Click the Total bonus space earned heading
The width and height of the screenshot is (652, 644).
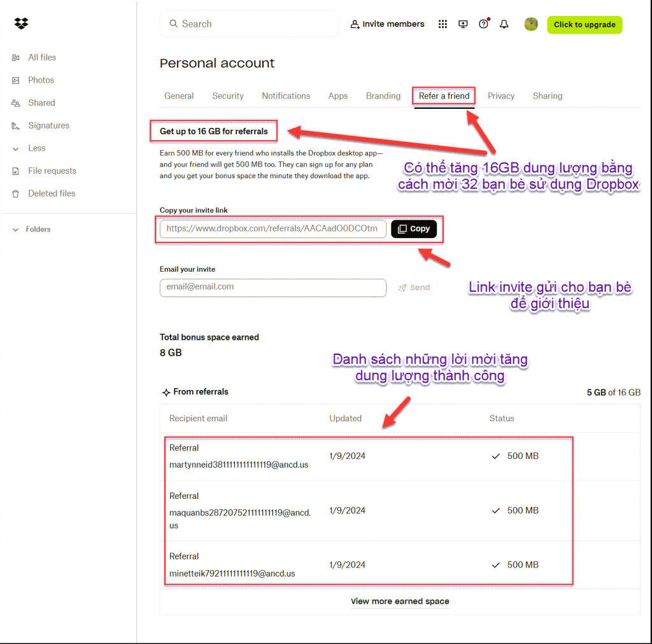coord(209,337)
